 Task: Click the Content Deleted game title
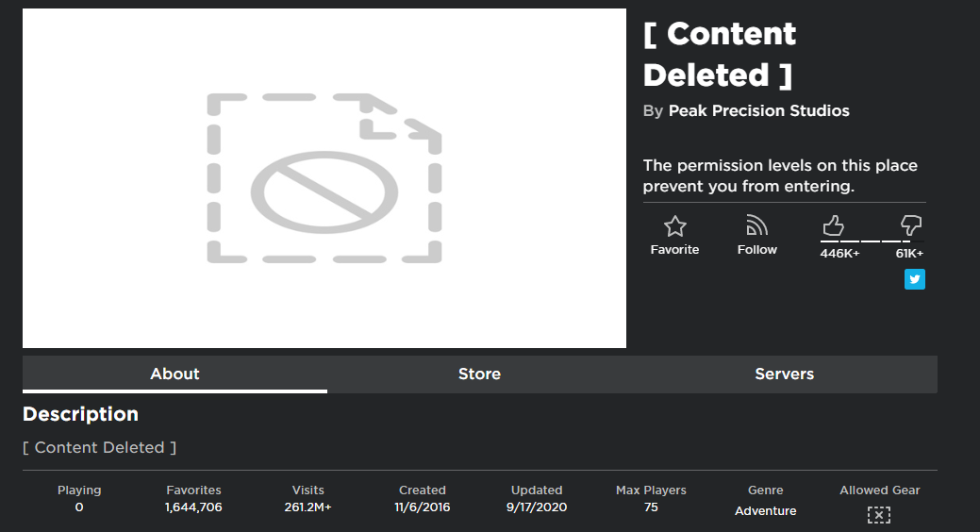tap(720, 55)
